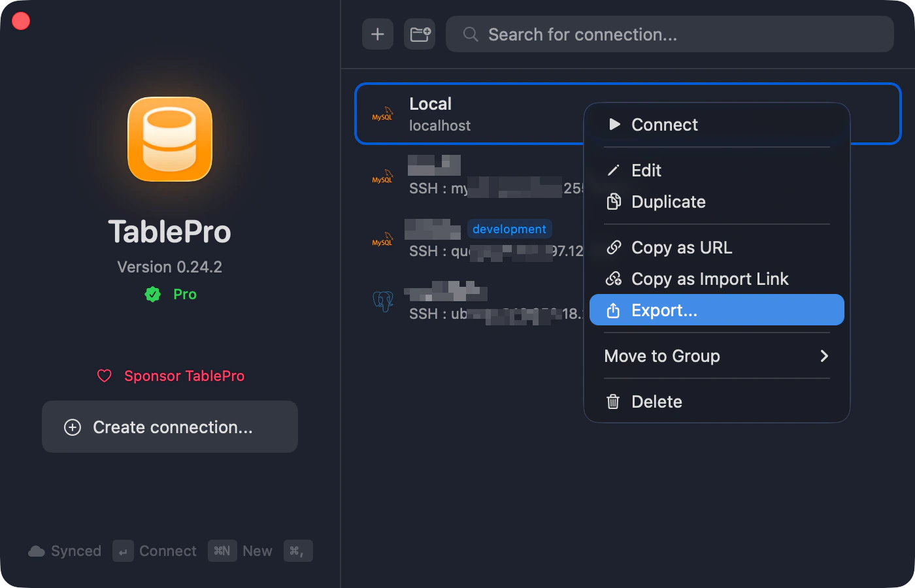915x588 pixels.
Task: Click the new folder icon in the toolbar
Action: coord(420,34)
